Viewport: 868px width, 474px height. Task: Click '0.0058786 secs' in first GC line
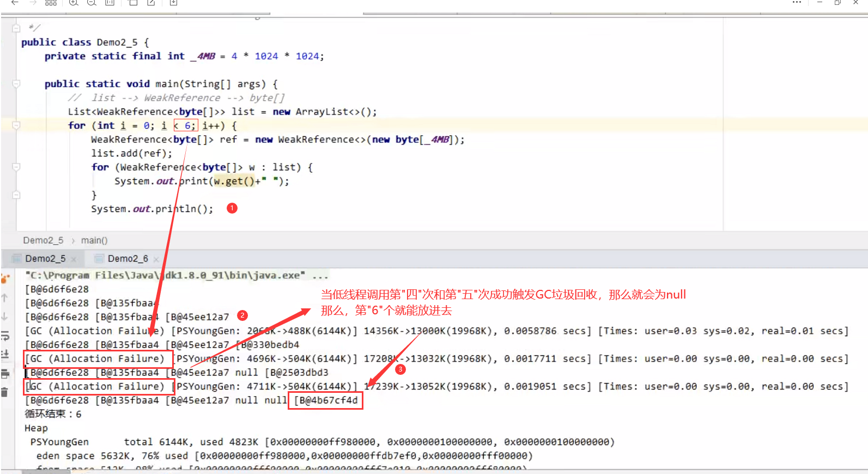(x=547, y=331)
